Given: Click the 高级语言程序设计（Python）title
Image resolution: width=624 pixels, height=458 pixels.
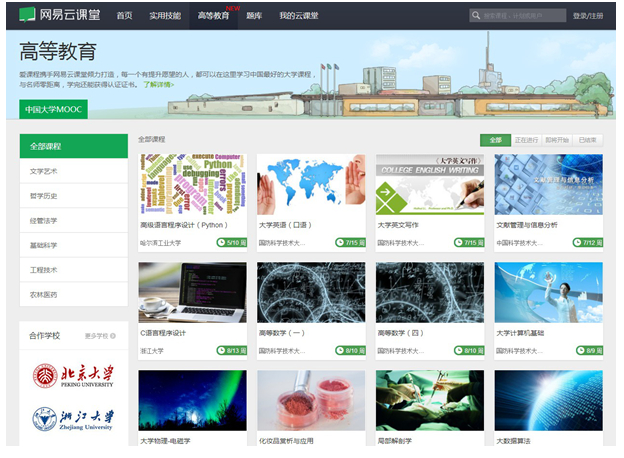Looking at the screenshot, I should click(x=184, y=225).
